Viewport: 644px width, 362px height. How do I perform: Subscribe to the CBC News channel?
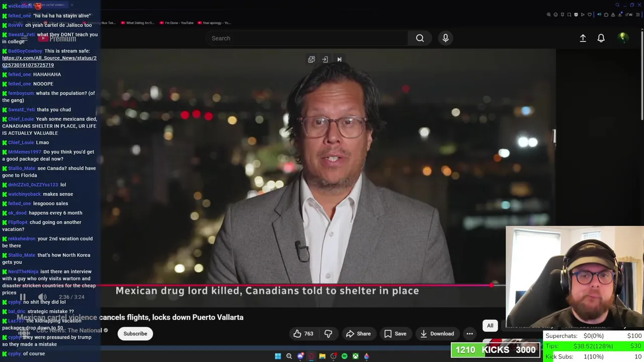pos(135,333)
